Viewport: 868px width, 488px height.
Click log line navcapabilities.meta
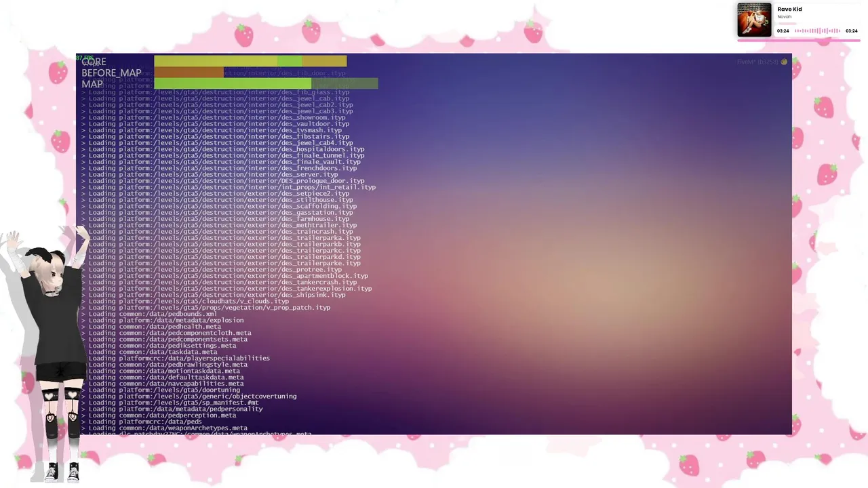(163, 383)
